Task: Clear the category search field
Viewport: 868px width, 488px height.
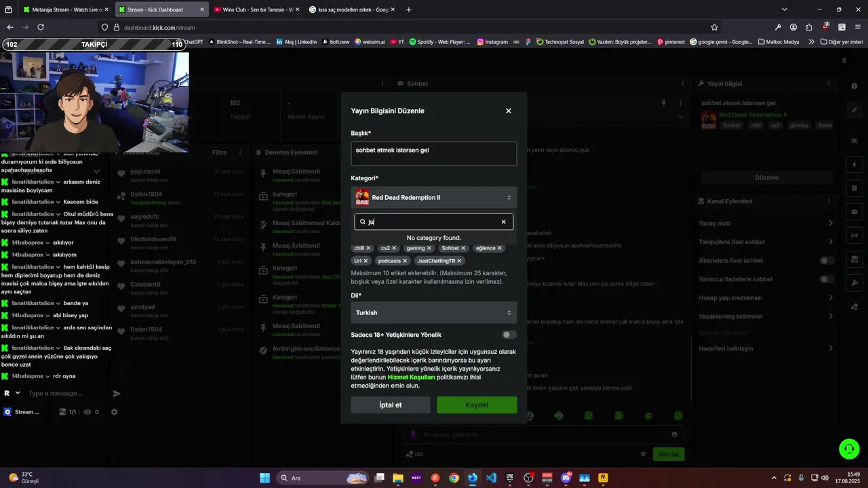Action: click(x=503, y=222)
